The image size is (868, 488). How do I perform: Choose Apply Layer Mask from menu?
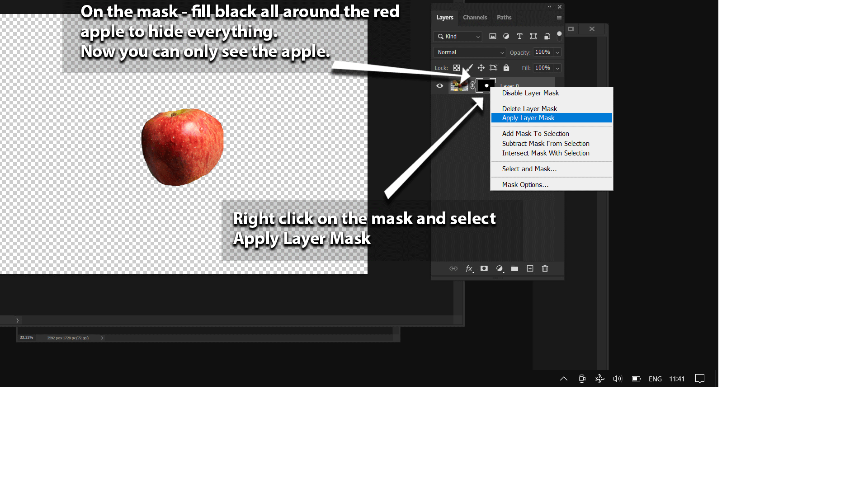[528, 118]
